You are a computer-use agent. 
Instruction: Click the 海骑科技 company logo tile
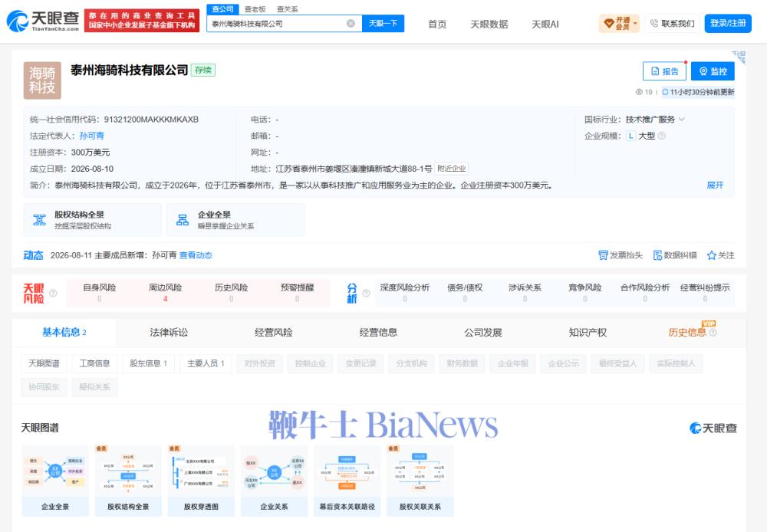(42, 80)
